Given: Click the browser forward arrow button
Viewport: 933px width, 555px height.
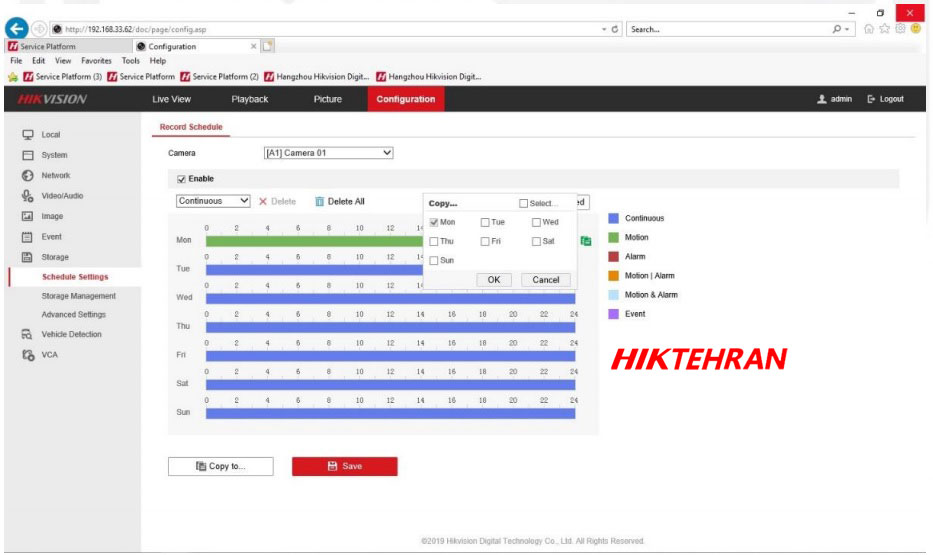Looking at the screenshot, I should pyautogui.click(x=39, y=29).
